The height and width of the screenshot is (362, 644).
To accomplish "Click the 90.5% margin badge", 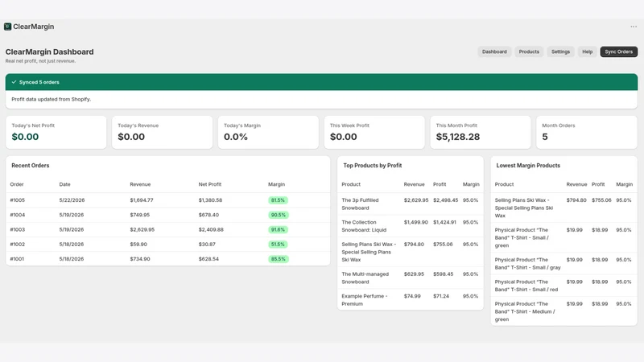I will coord(279,215).
